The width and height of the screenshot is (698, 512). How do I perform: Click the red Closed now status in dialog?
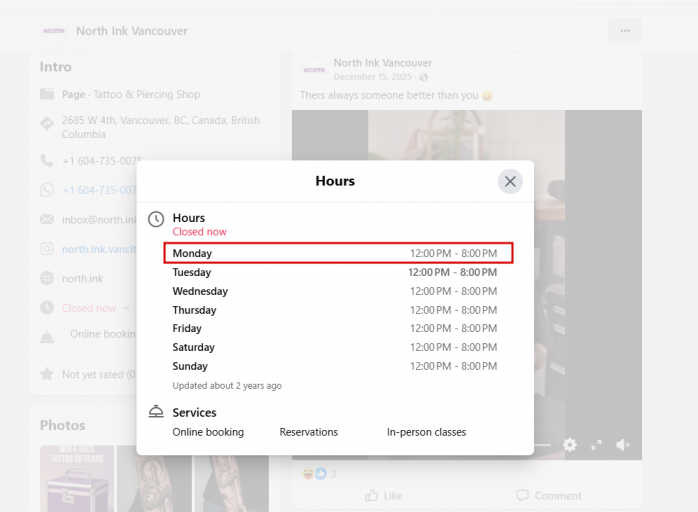199,232
